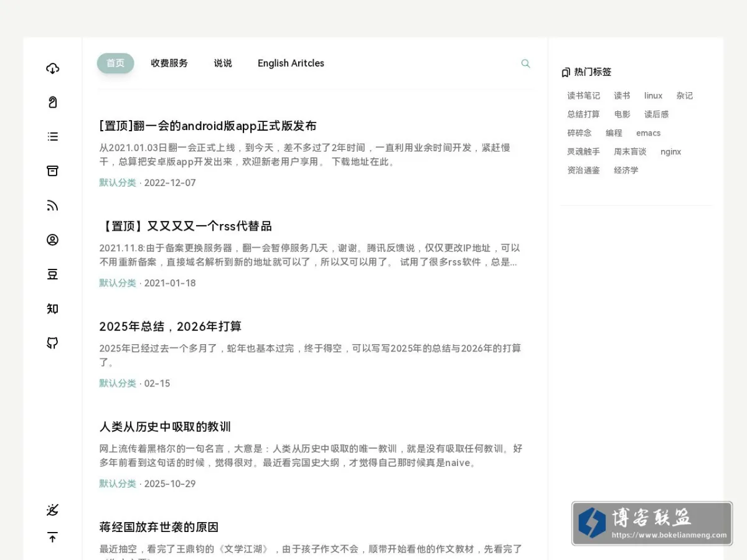The image size is (747, 560).
Task: Click the excerpt starting 网上流传着黑格尔的一句名言
Action: 311,455
